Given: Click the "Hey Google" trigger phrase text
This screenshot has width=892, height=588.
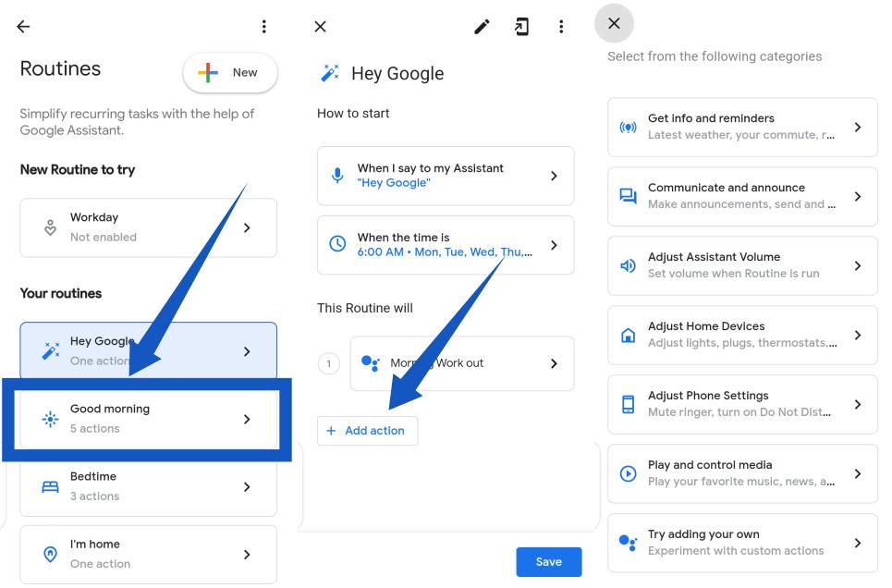Looking at the screenshot, I should click(x=394, y=183).
